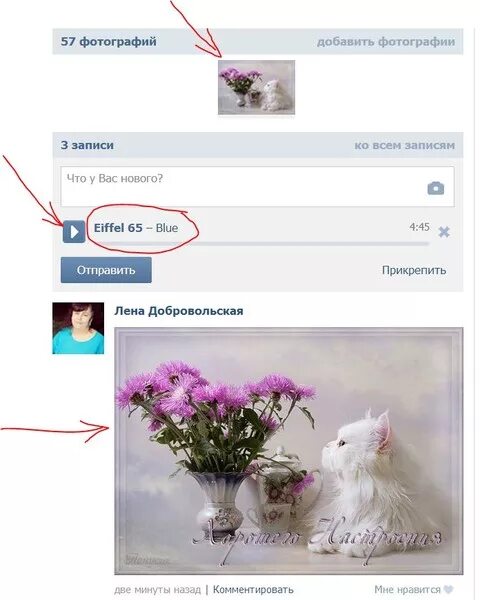Click the Мне нравится label

click(407, 589)
